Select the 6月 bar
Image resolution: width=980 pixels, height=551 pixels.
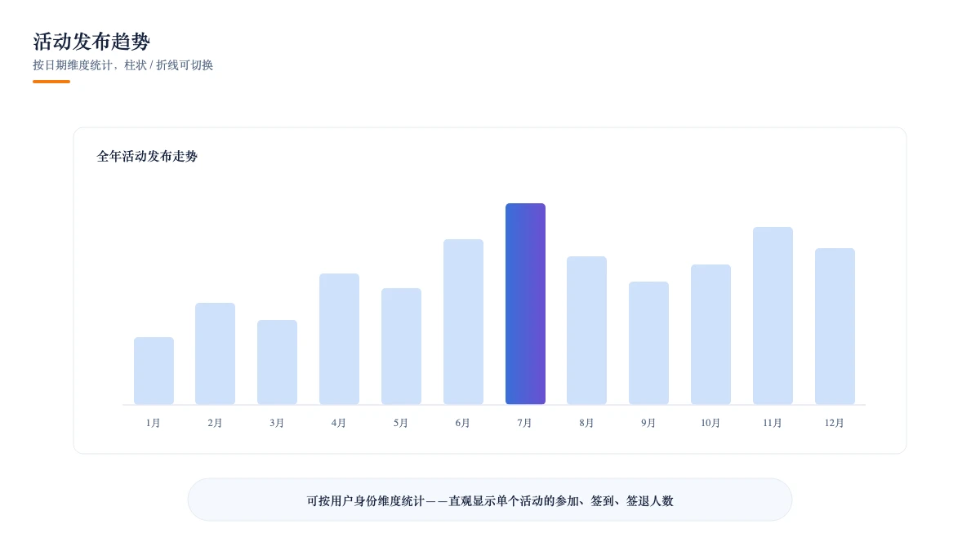(463, 322)
